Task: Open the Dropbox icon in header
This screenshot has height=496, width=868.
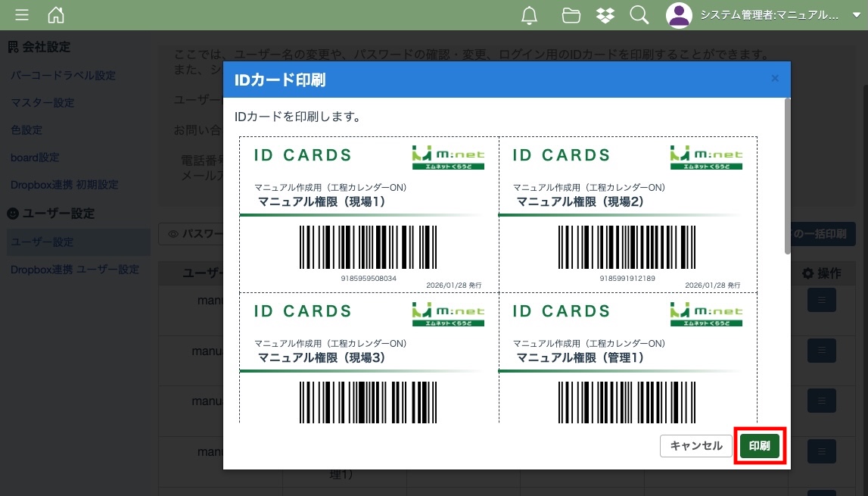Action: (605, 15)
